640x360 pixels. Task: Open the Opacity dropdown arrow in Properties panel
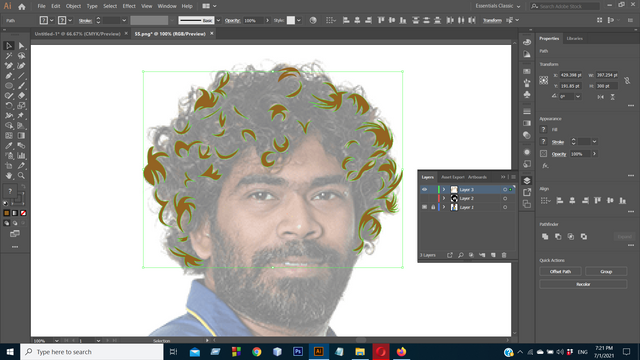point(594,154)
